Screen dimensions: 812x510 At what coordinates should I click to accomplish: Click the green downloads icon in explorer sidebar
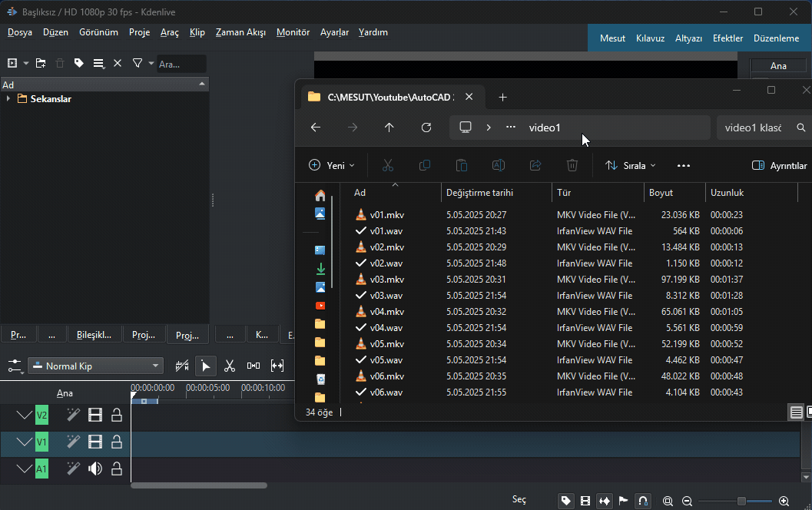[x=320, y=269]
